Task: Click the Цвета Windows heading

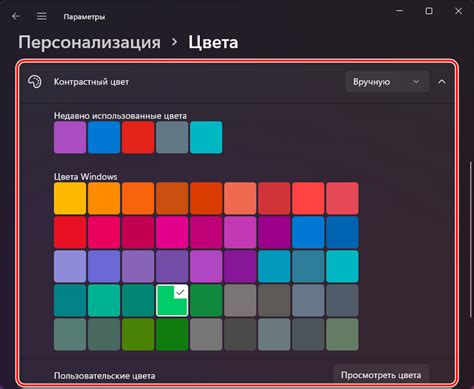Action: pyautogui.click(x=86, y=177)
